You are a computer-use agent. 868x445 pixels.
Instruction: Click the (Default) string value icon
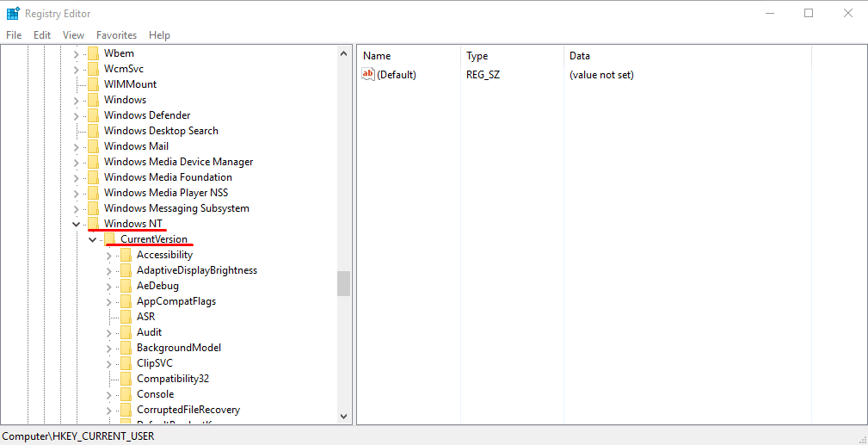coord(368,74)
